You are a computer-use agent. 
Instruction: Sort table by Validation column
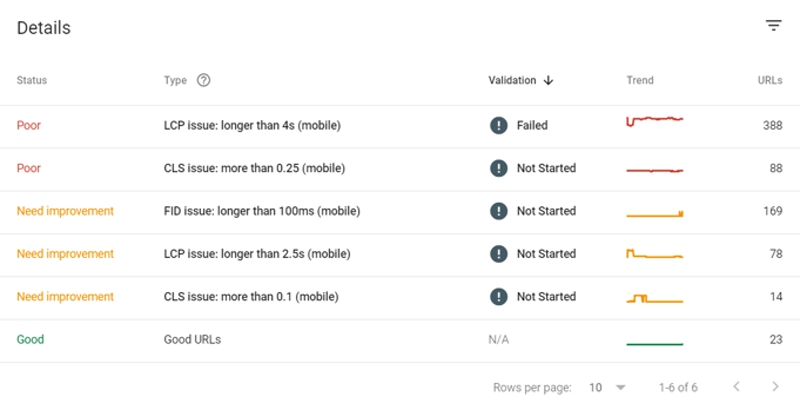coord(512,81)
